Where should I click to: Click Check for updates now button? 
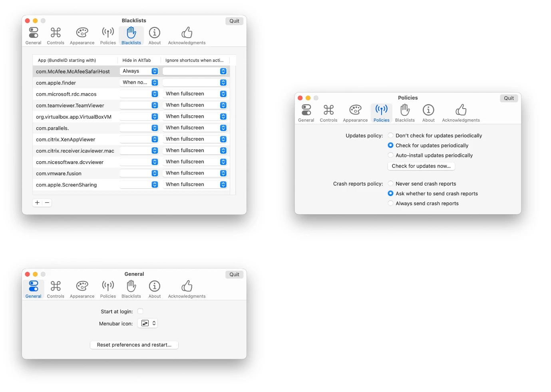pos(421,166)
